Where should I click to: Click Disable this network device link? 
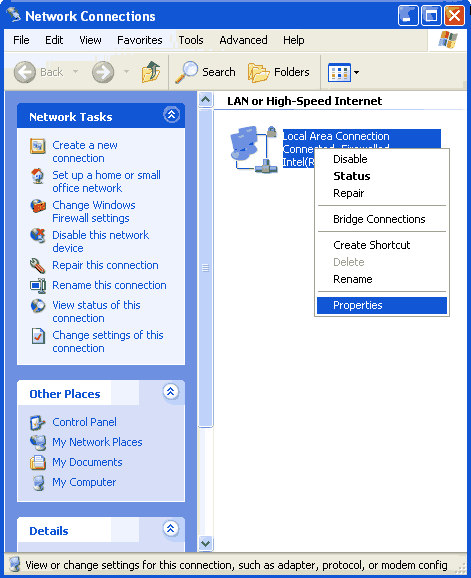[101, 241]
